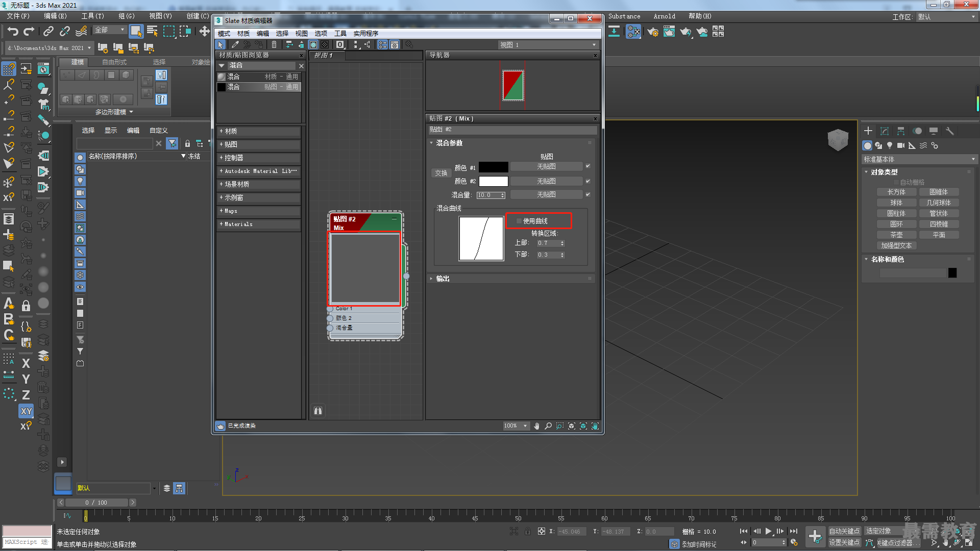
Task: Go to the end frame
Action: [x=794, y=531]
